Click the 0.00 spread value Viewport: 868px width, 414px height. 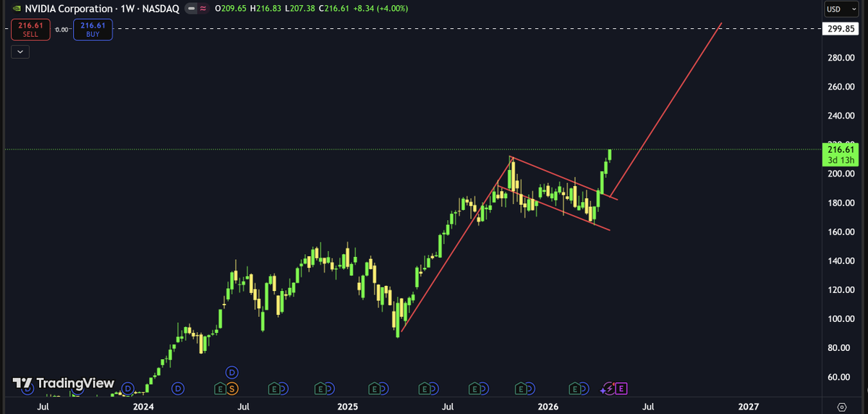coord(61,30)
